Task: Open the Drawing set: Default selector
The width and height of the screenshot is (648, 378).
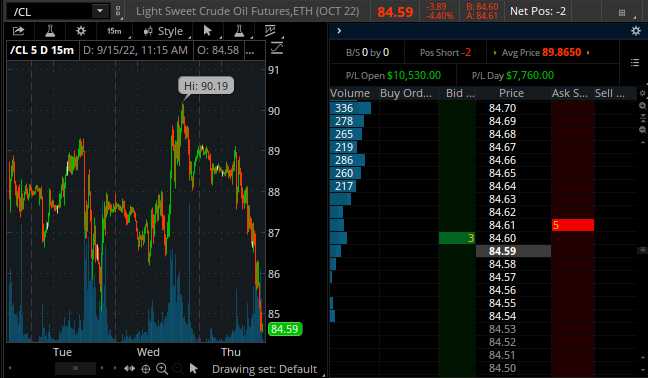Action: 264,369
